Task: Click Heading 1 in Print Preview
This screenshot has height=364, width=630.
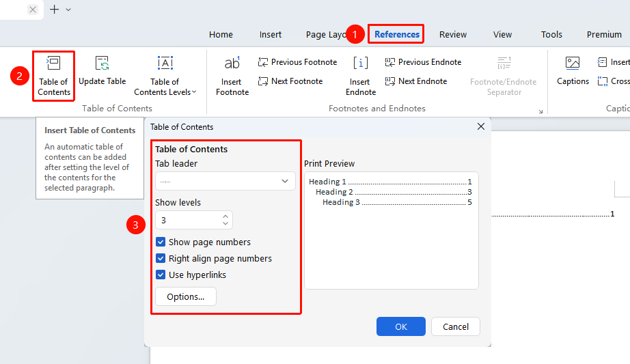Action: click(327, 182)
